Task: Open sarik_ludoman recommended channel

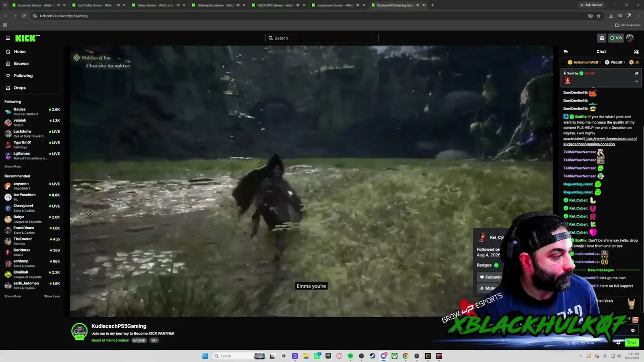Action: (x=32, y=286)
